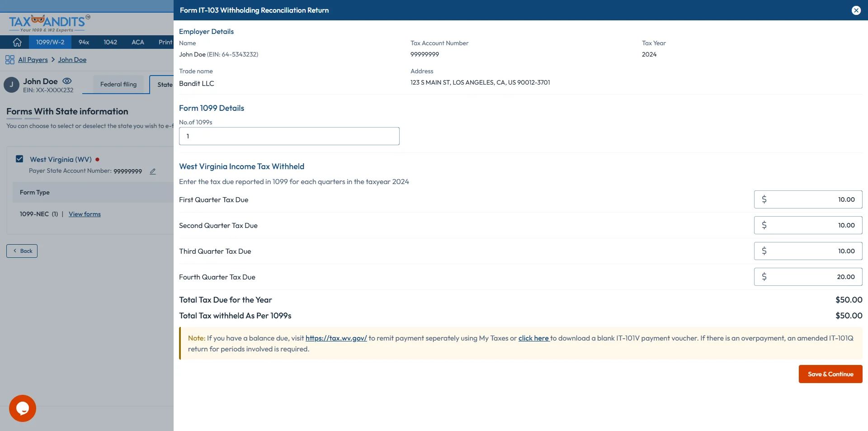868x431 pixels.
Task: Click Save & Continue button
Action: coord(830,374)
